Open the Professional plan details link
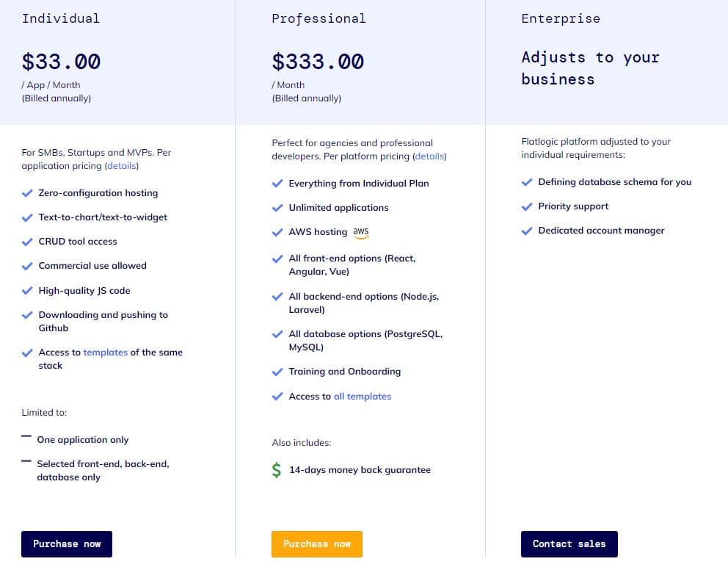This screenshot has width=728, height=567. click(x=429, y=156)
